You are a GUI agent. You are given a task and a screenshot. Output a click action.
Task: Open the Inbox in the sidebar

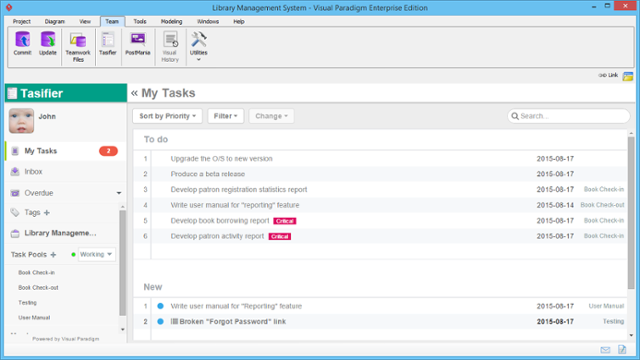(x=65, y=172)
